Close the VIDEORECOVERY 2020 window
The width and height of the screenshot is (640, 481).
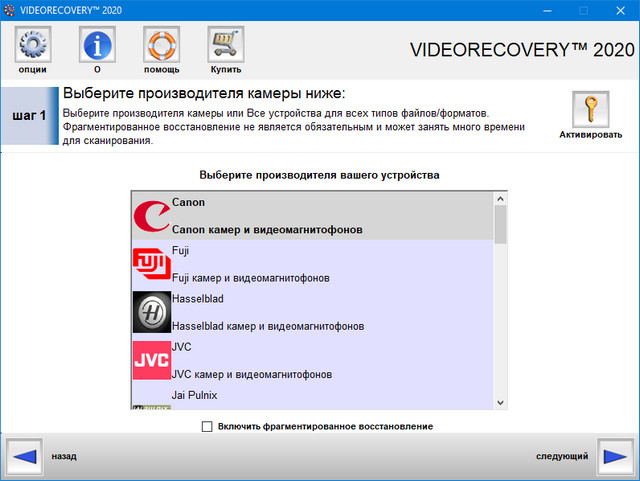[x=620, y=11]
